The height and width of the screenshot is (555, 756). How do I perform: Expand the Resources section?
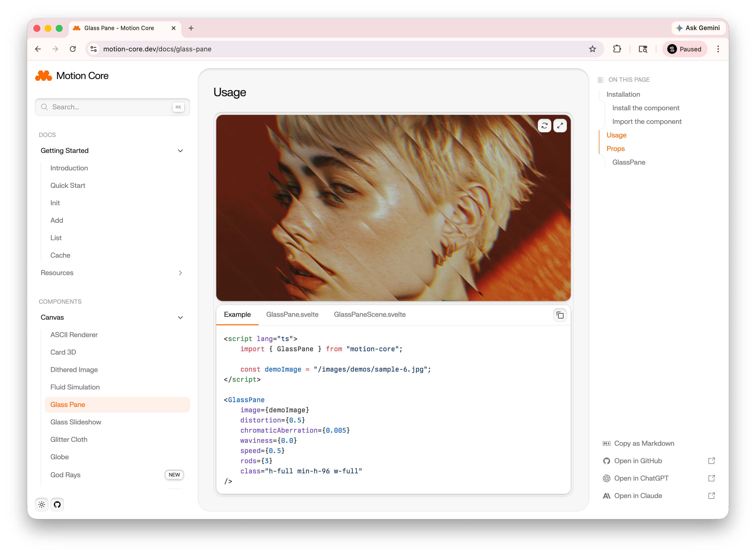coord(180,273)
